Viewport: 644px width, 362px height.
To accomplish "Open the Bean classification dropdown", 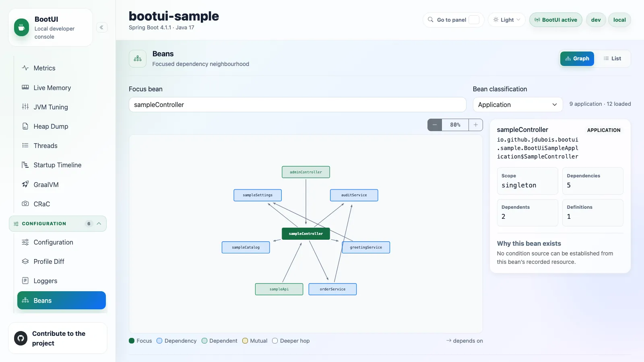I will [518, 105].
